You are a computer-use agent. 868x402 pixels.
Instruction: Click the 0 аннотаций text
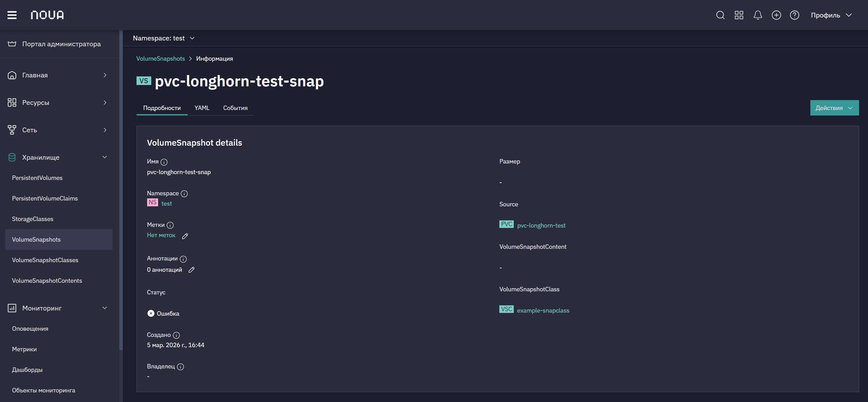(x=165, y=270)
